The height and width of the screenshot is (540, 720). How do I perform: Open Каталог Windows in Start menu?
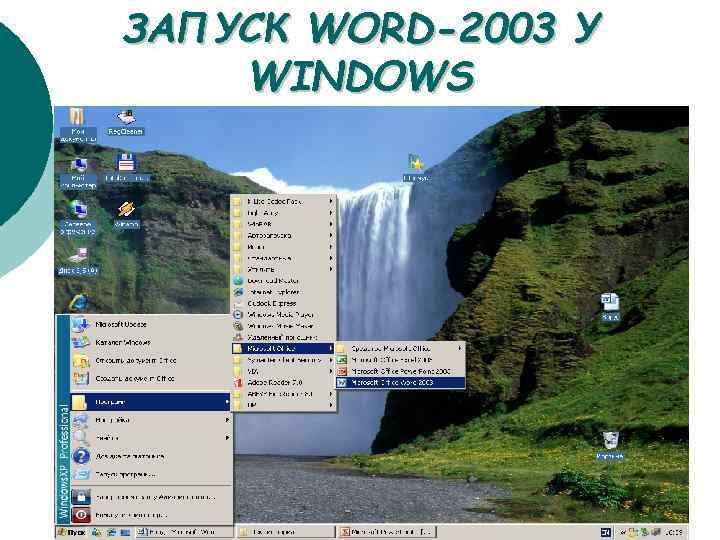[x=151, y=343]
